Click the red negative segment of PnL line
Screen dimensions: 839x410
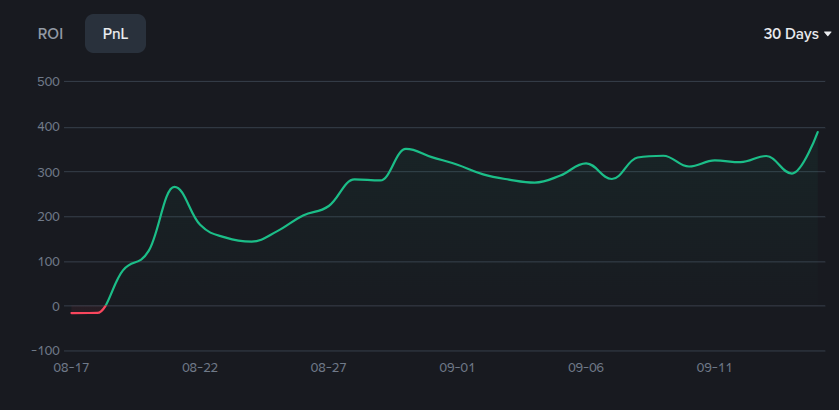[86, 313]
